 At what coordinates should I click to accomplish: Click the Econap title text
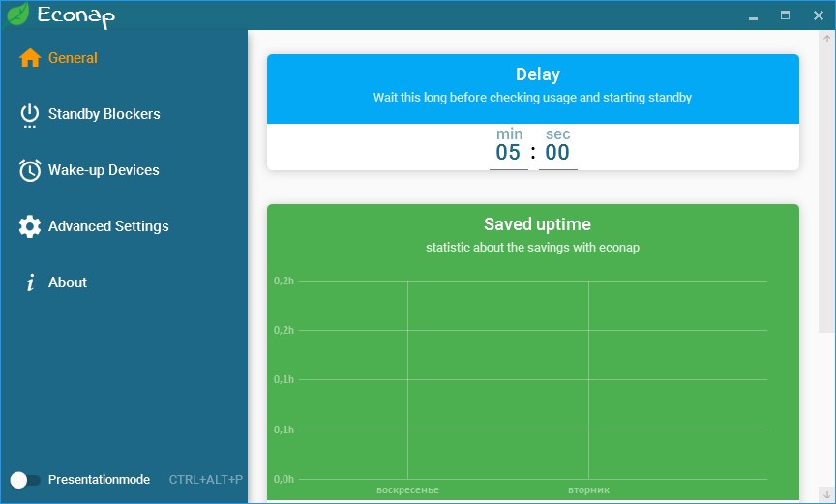(75, 16)
